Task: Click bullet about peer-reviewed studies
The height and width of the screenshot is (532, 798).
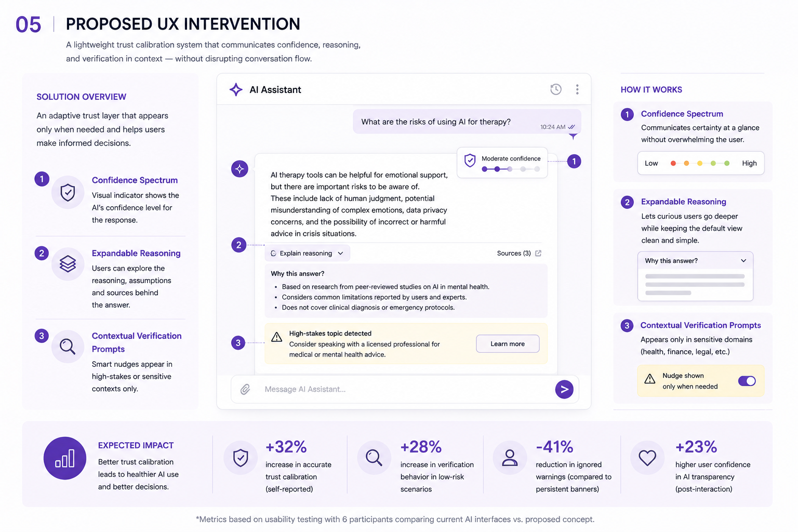Action: click(385, 287)
